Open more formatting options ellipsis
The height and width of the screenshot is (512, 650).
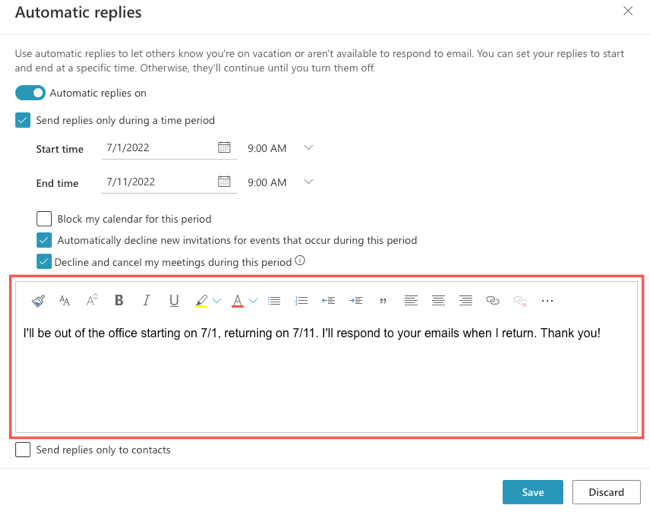click(x=547, y=301)
